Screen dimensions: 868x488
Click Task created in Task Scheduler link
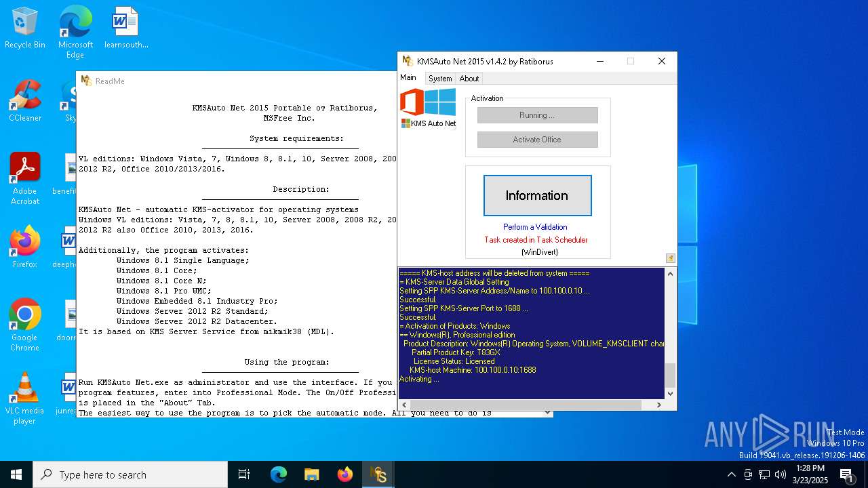536,240
